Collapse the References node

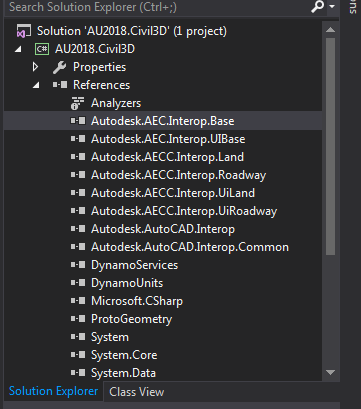point(36,85)
